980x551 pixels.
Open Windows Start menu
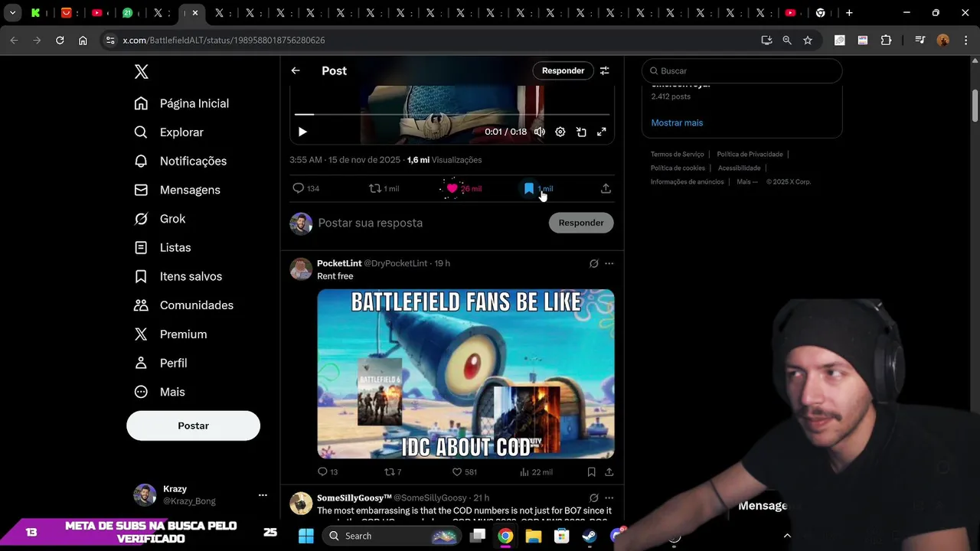(x=305, y=536)
